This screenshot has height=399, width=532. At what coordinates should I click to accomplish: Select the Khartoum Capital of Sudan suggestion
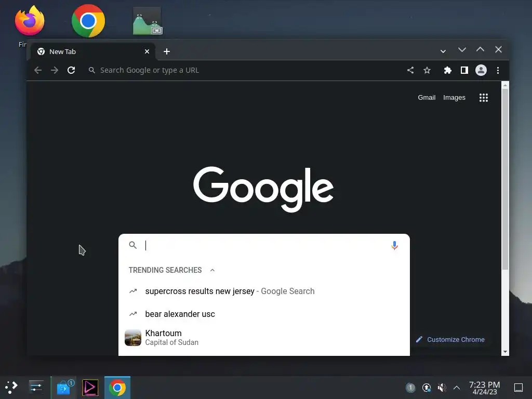click(264, 338)
